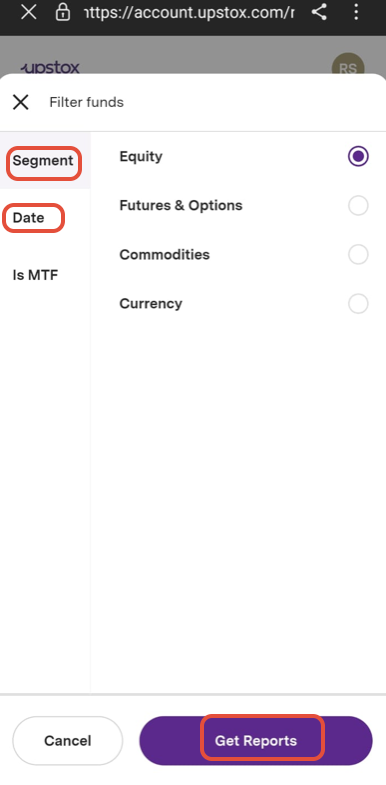
Task: Click the Get Reports button
Action: click(256, 741)
